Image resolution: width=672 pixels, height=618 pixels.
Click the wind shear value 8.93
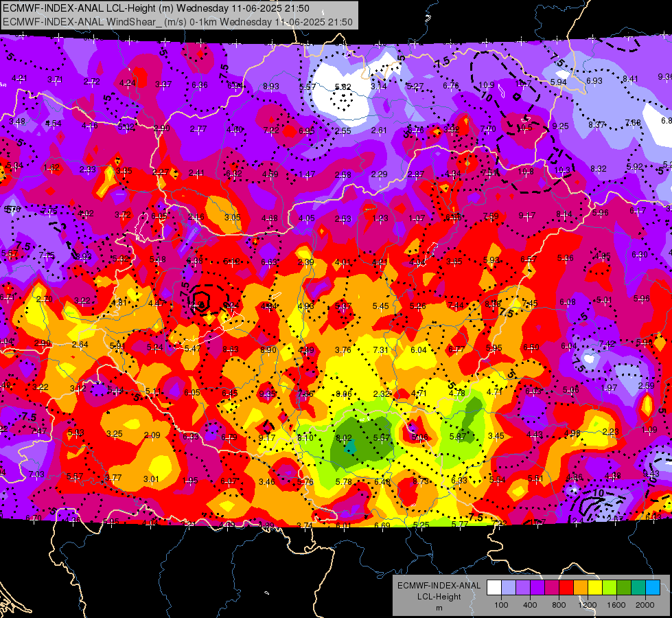click(271, 87)
